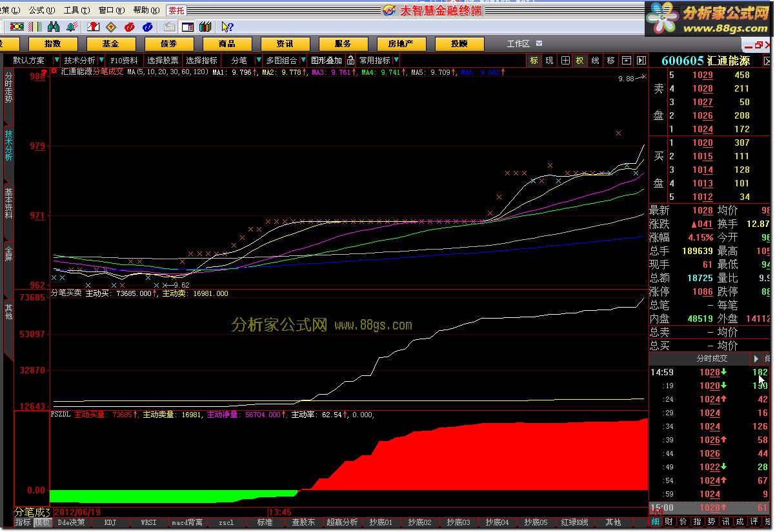Expand the 常用指标 dropdown arrow
Image resolution: width=775 pixels, height=532 pixels.
[x=396, y=60]
